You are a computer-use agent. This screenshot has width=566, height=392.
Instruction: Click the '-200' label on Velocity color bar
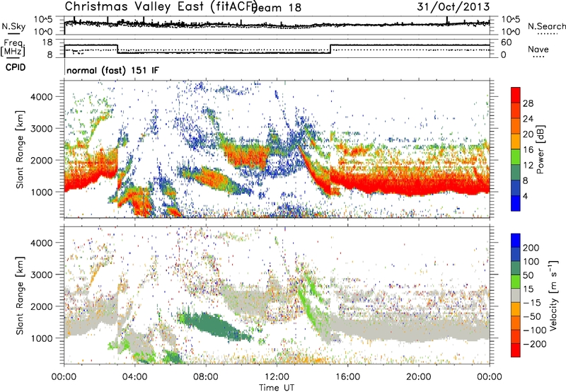(534, 344)
